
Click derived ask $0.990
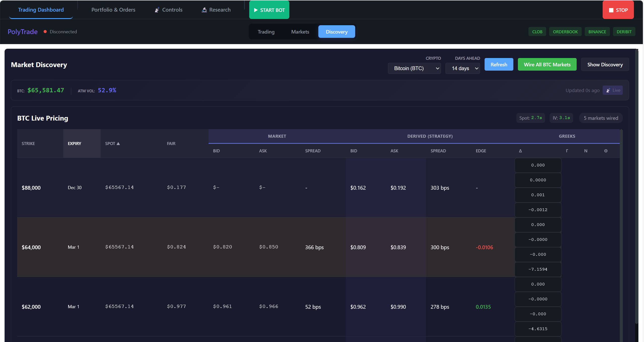(398, 307)
